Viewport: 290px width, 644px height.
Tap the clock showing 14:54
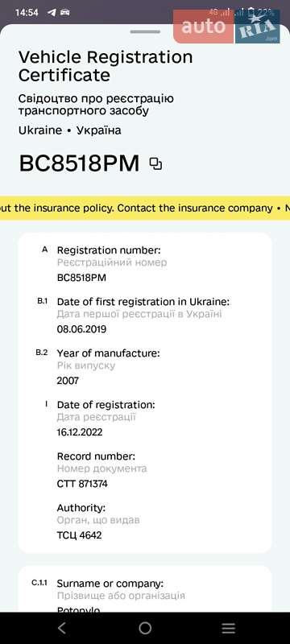point(27,12)
